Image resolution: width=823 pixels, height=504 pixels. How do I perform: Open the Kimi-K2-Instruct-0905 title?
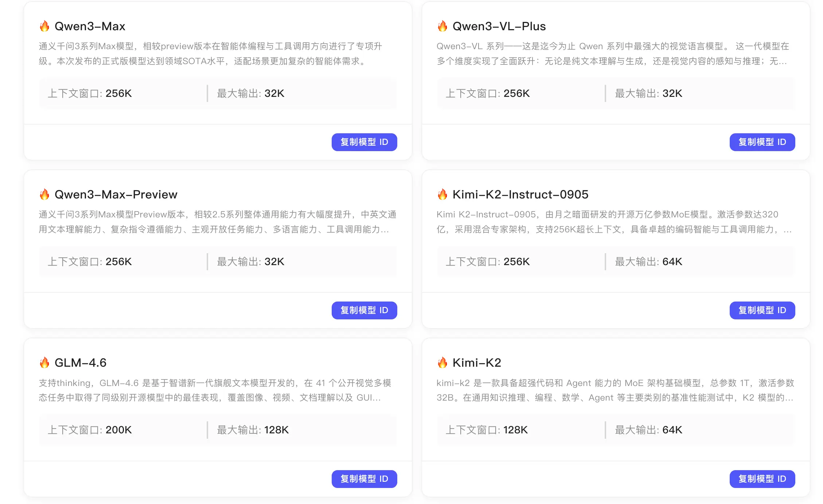[520, 194]
